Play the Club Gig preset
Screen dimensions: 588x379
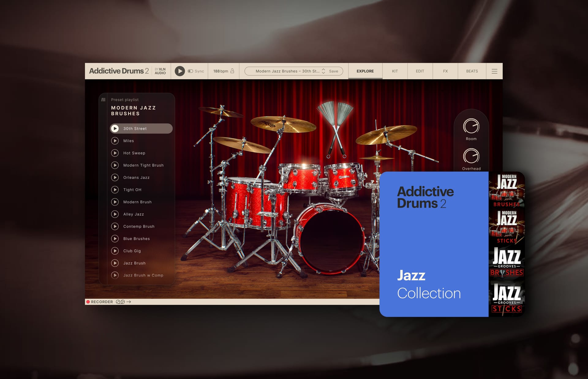click(115, 251)
